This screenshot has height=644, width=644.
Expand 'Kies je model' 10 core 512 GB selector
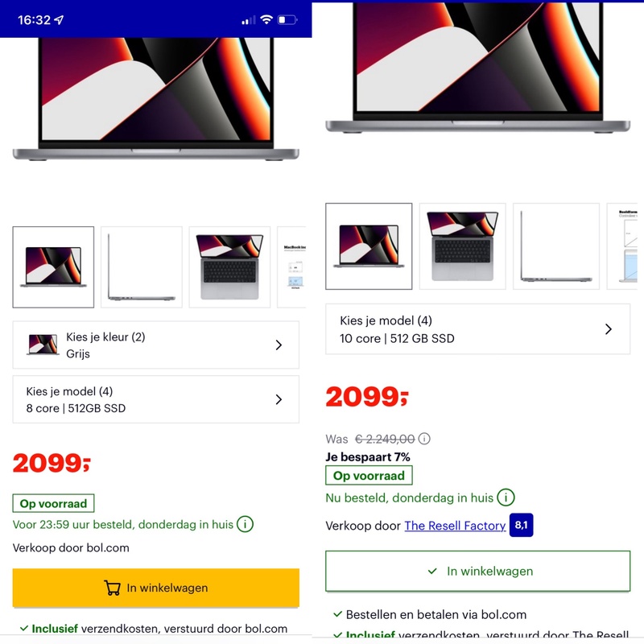[477, 329]
